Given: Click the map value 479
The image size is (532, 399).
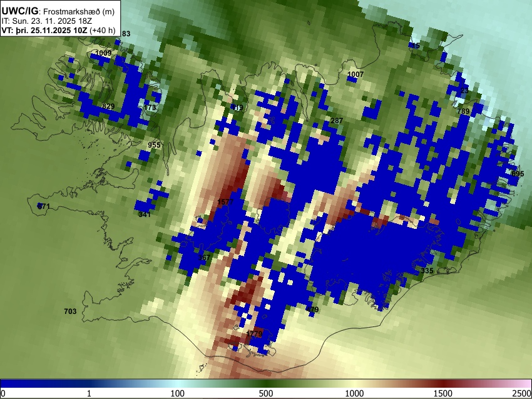Looking at the screenshot, I should tap(312, 309).
